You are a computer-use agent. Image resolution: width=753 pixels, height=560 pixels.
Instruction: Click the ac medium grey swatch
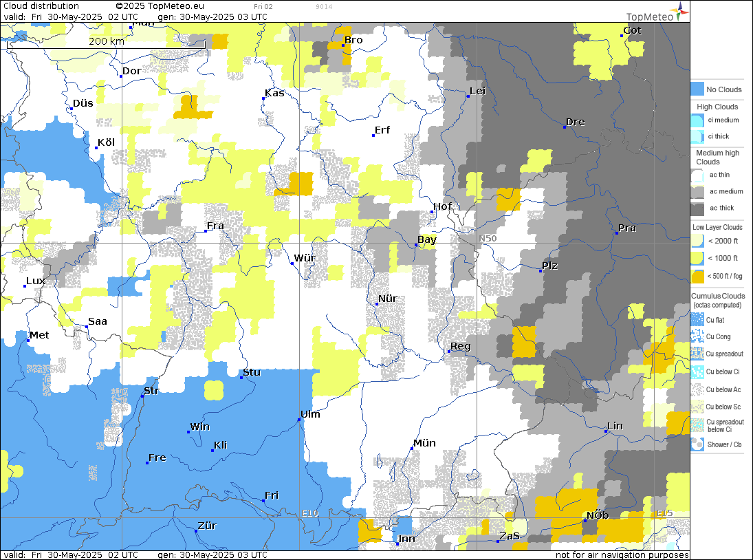pyautogui.click(x=697, y=192)
